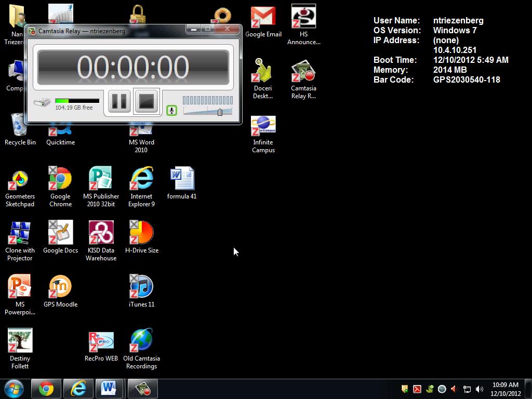Click the yellow shield tray icon
The width and height of the screenshot is (532, 399).
(x=405, y=389)
